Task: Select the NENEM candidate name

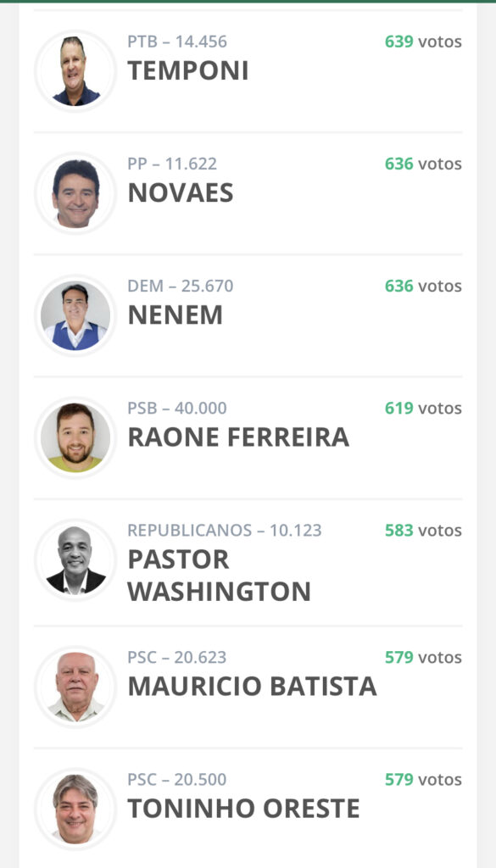Action: tap(175, 315)
